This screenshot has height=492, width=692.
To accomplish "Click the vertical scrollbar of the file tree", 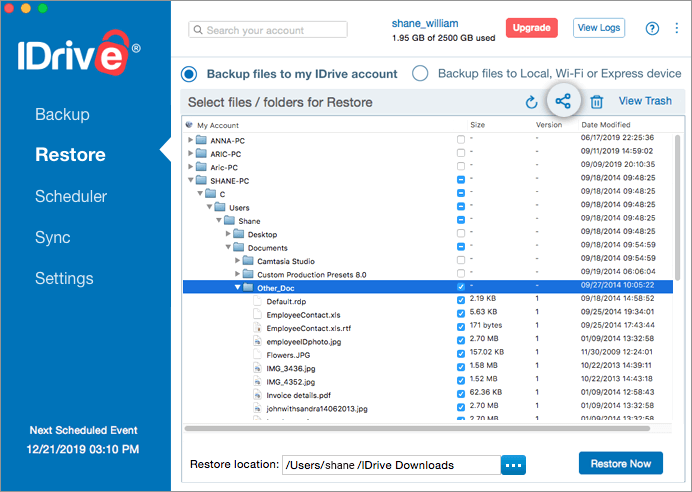I will [x=678, y=207].
